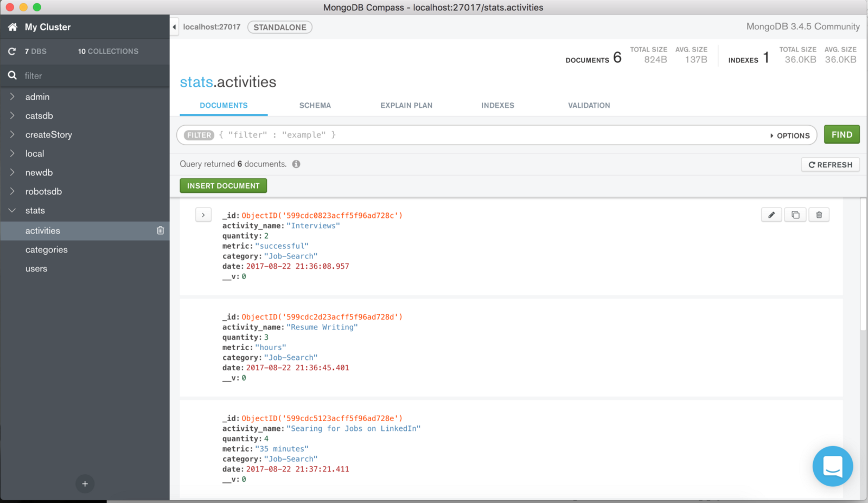Switch to the SCHEMA tab
This screenshot has height=503, width=868.
pyautogui.click(x=315, y=105)
